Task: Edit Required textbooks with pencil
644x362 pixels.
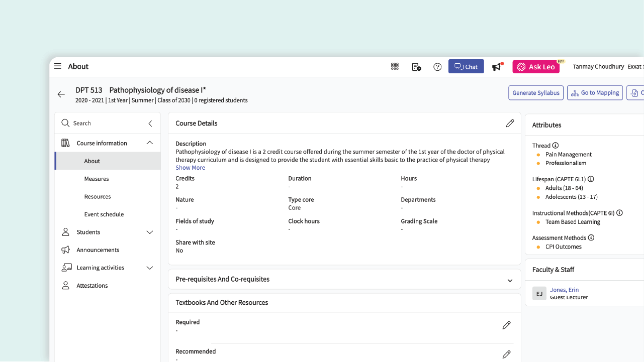Action: point(506,325)
